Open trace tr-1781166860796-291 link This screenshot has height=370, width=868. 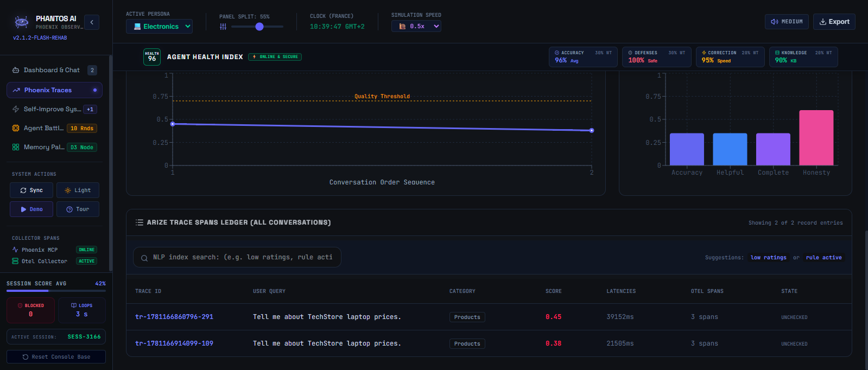[x=174, y=317]
